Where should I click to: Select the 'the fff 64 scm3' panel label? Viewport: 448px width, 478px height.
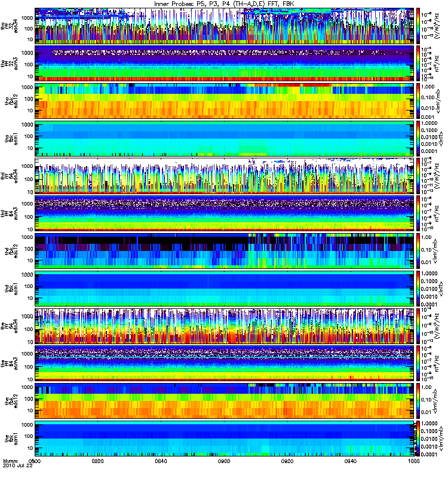9,364
